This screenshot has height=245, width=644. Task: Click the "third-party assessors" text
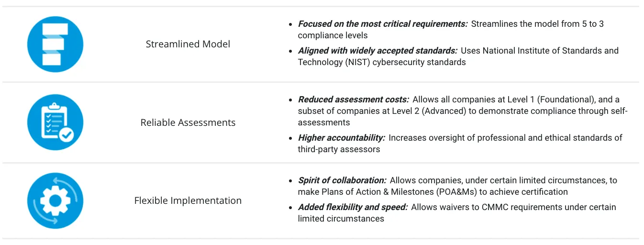[x=339, y=149]
